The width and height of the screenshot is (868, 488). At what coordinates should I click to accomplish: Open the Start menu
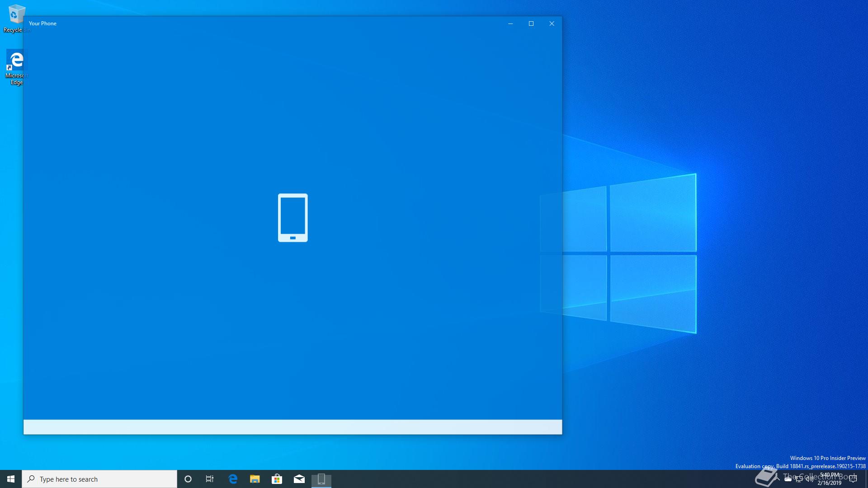pos(11,479)
